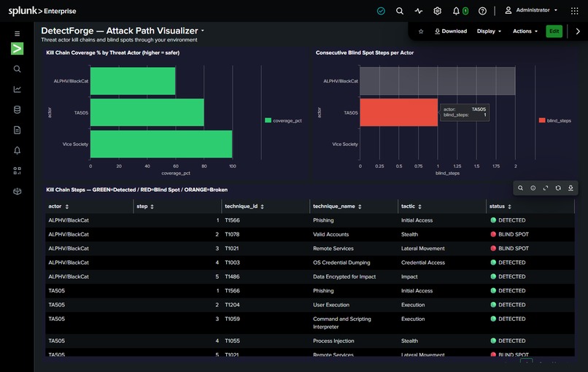Open the sidebar alerts bell icon

click(x=18, y=150)
